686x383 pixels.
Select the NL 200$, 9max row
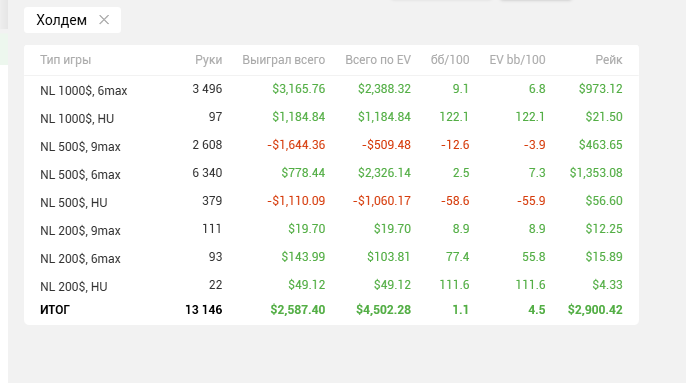click(331, 229)
